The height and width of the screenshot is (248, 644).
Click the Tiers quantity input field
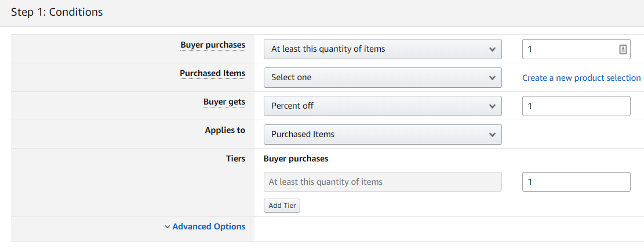[x=576, y=182]
